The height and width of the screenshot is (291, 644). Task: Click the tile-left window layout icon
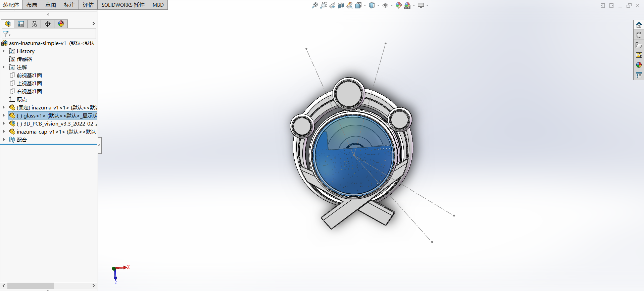tap(603, 5)
